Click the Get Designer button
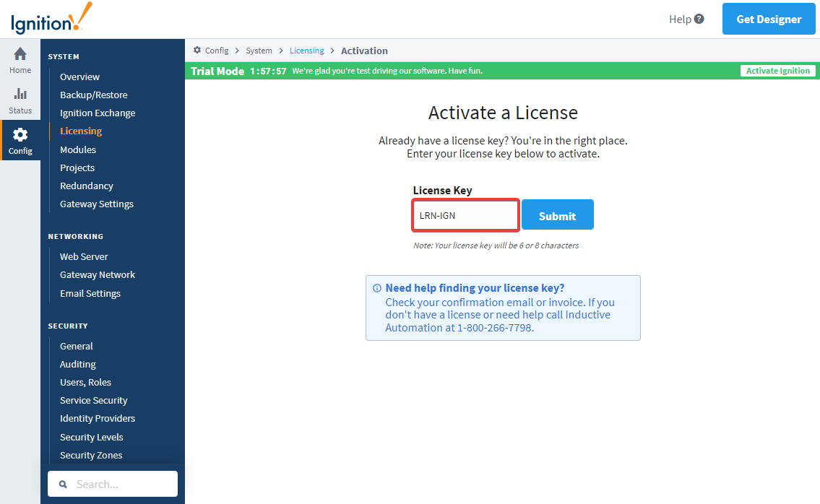The width and height of the screenshot is (820, 504). click(x=769, y=19)
